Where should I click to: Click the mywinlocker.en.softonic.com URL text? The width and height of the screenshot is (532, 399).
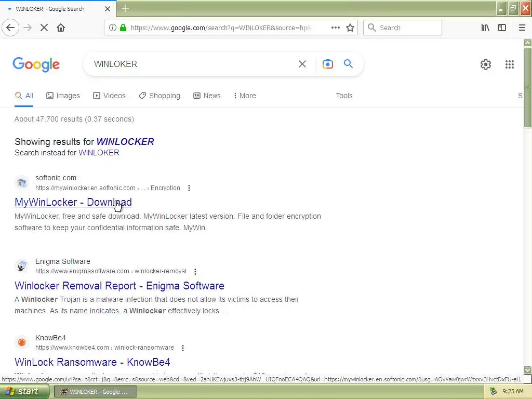108,188
